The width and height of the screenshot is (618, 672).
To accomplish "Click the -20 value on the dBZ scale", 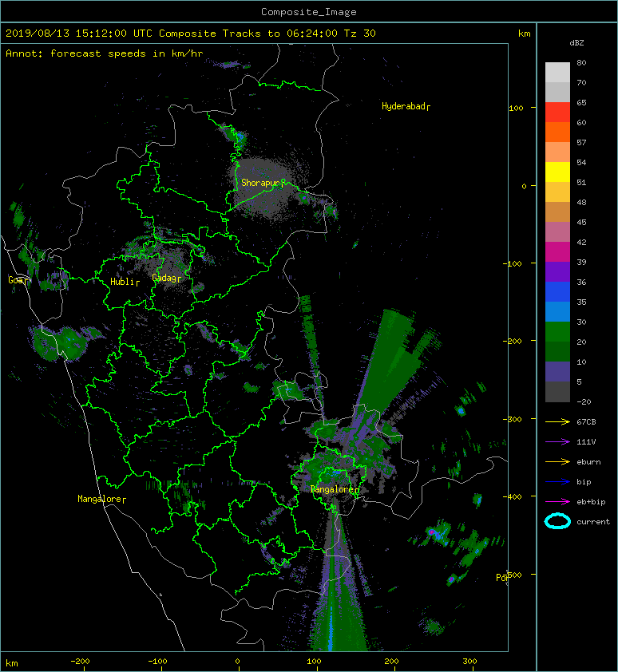I will 584,401.
